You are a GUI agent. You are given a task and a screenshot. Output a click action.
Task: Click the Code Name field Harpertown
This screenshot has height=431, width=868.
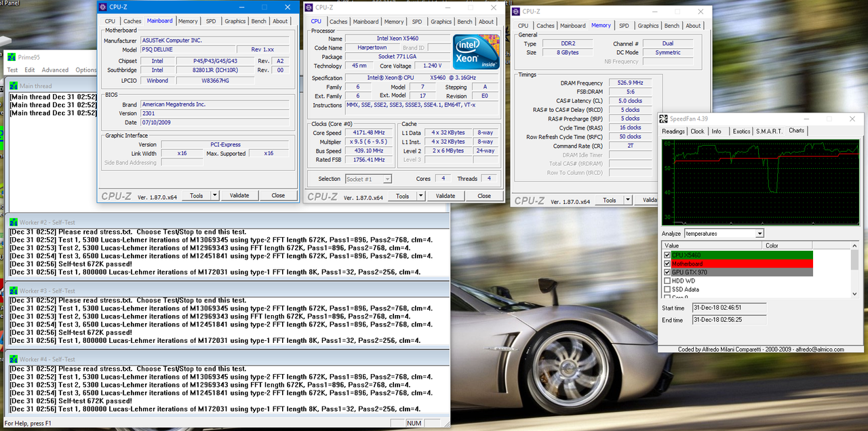(x=372, y=47)
